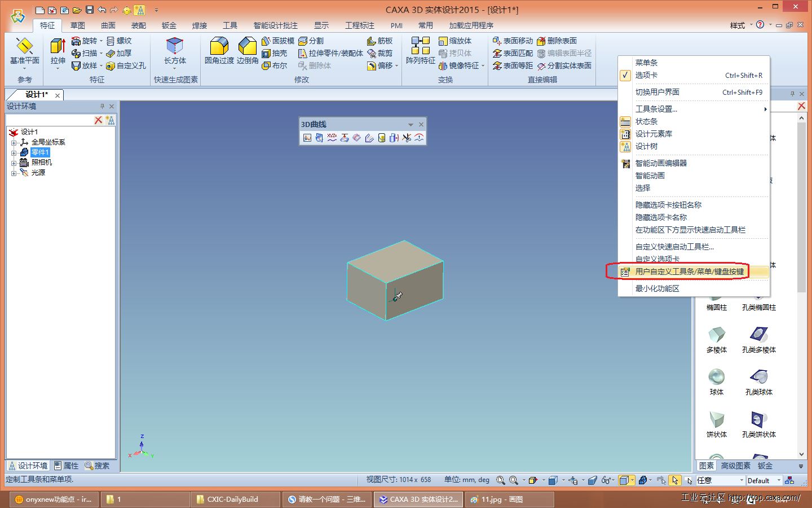Select the 旋转 (Revolve) feature tool
This screenshot has width=812, height=508.
coord(85,41)
